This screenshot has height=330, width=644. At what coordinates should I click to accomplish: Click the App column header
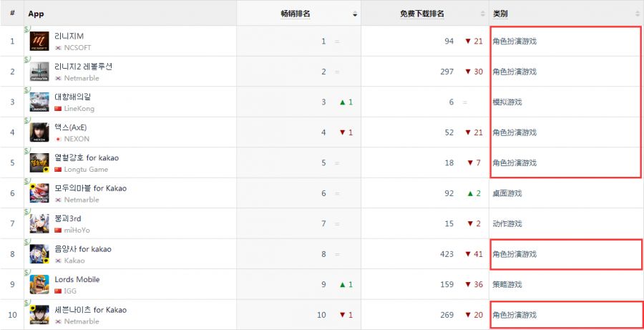pos(36,14)
